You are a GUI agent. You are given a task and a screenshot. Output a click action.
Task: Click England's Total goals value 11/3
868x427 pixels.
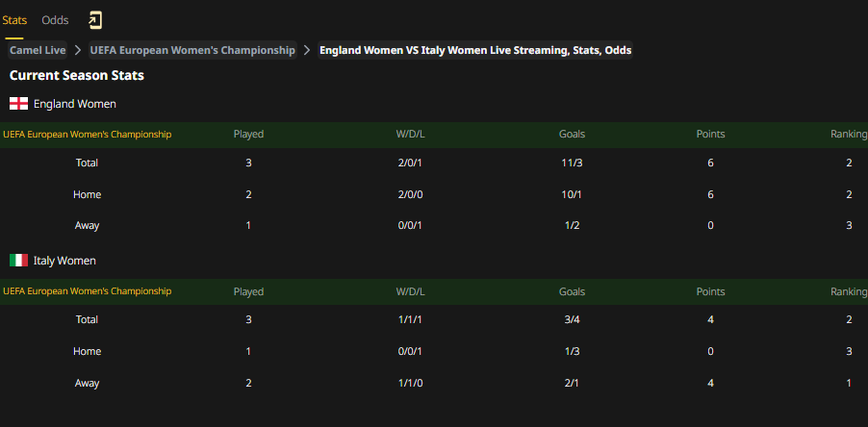[x=572, y=163]
